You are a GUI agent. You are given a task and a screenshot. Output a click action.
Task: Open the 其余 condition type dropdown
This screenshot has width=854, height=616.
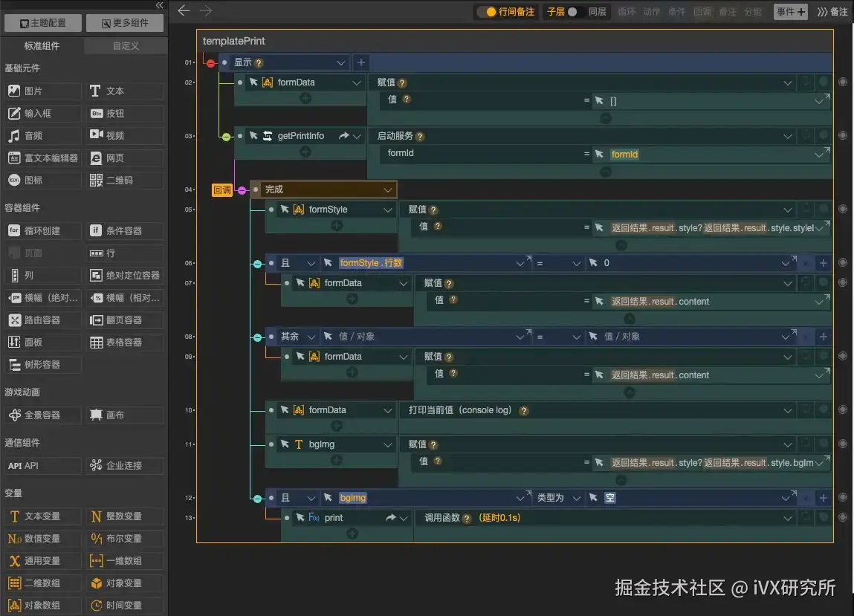pos(311,337)
